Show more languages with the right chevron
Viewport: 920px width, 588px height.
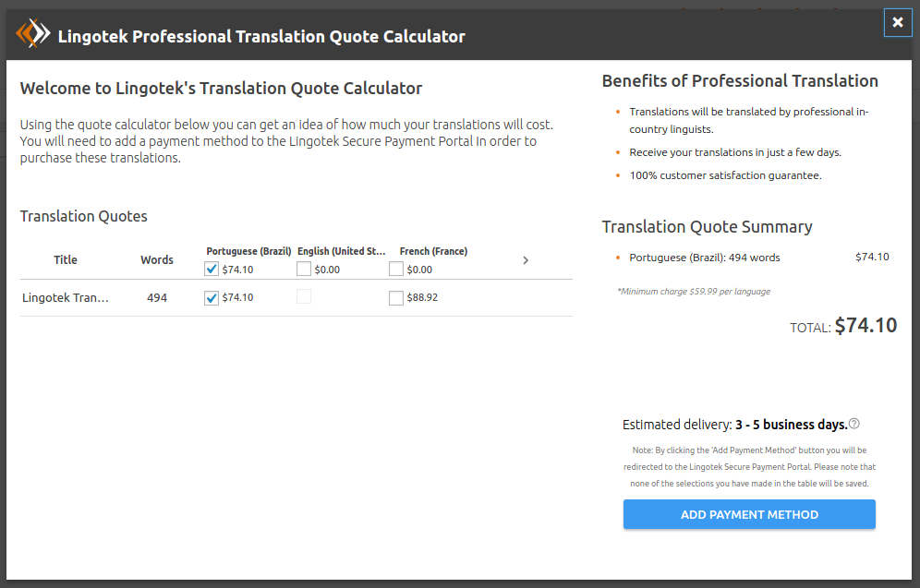526,260
